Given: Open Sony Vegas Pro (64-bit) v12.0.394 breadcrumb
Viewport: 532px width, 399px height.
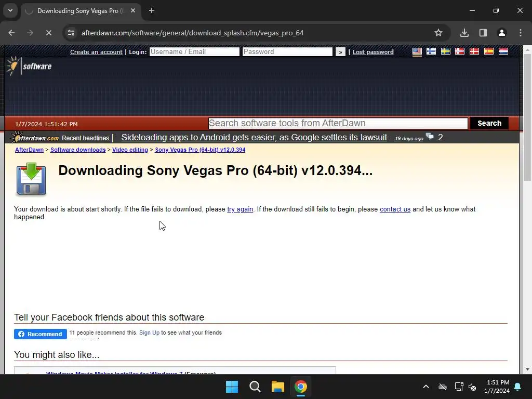Looking at the screenshot, I should pos(200,150).
